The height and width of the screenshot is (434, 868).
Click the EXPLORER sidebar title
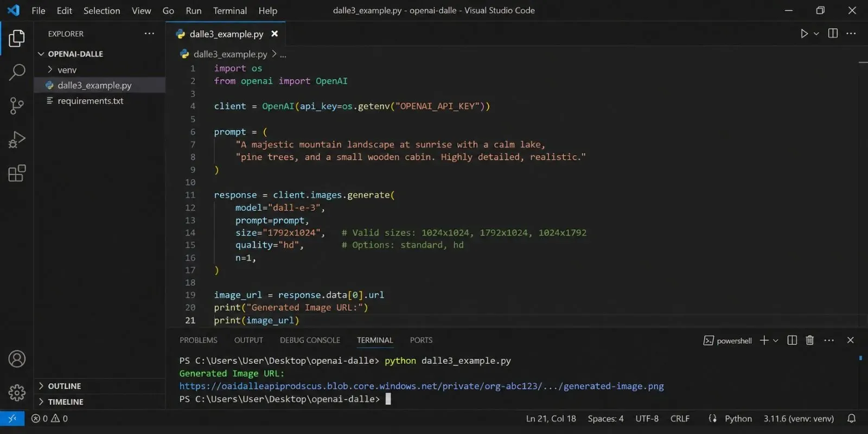pyautogui.click(x=66, y=34)
